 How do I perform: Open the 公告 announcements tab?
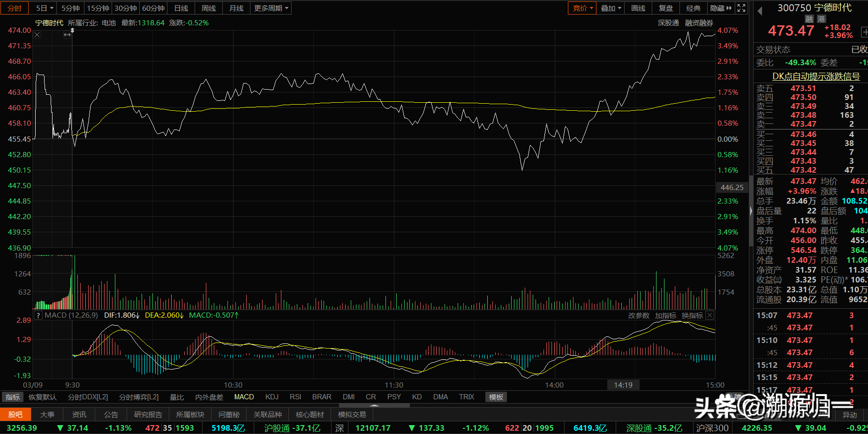click(x=111, y=414)
